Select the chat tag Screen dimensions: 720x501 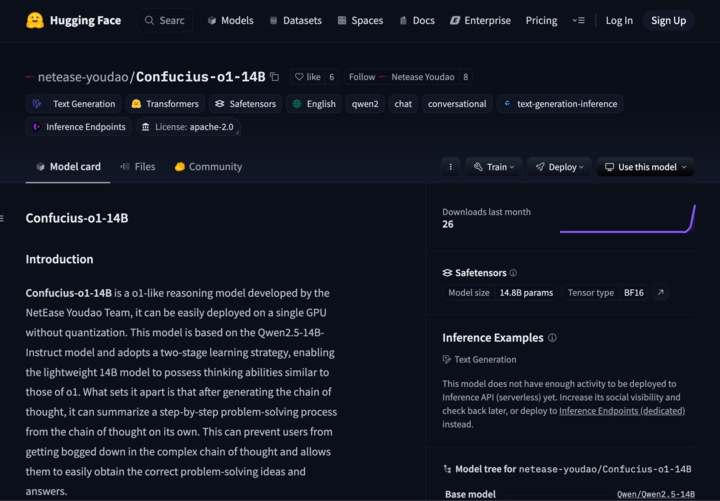(403, 104)
